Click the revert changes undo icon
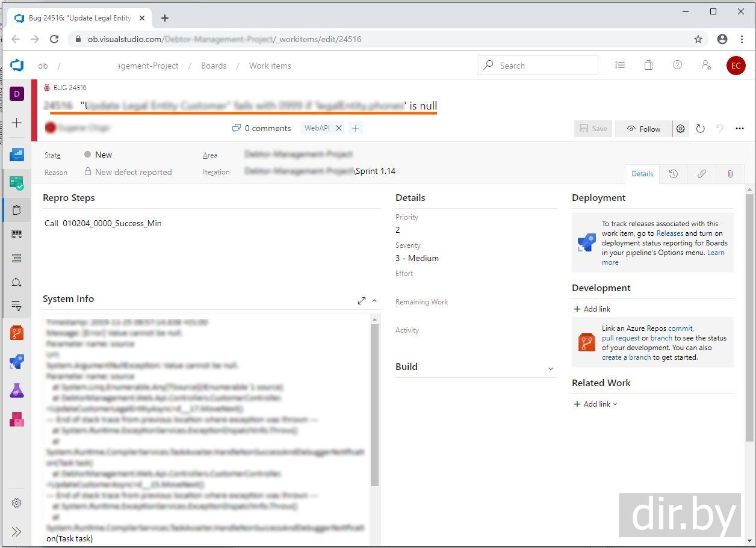This screenshot has width=756, height=548. (x=720, y=129)
